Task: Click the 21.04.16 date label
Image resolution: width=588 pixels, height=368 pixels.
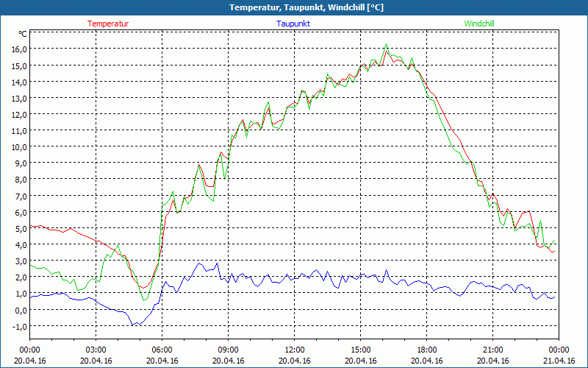Action: click(559, 361)
